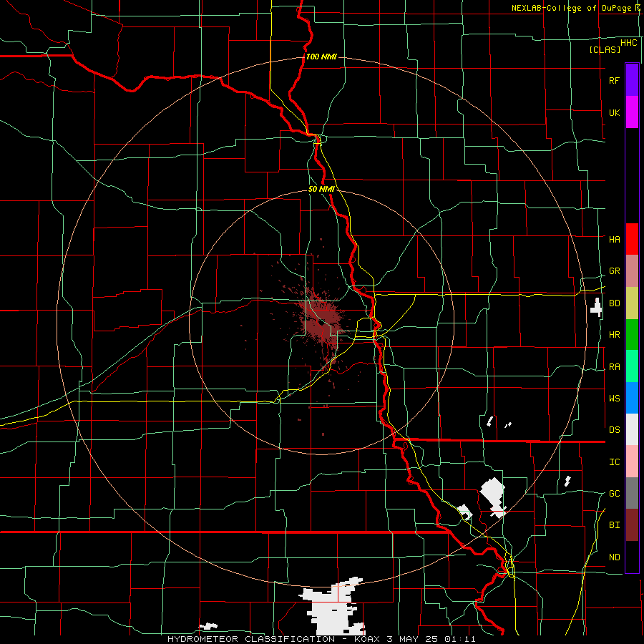The image size is (644, 644).
Task: Click the 'GC' legend label
Action: (x=614, y=494)
